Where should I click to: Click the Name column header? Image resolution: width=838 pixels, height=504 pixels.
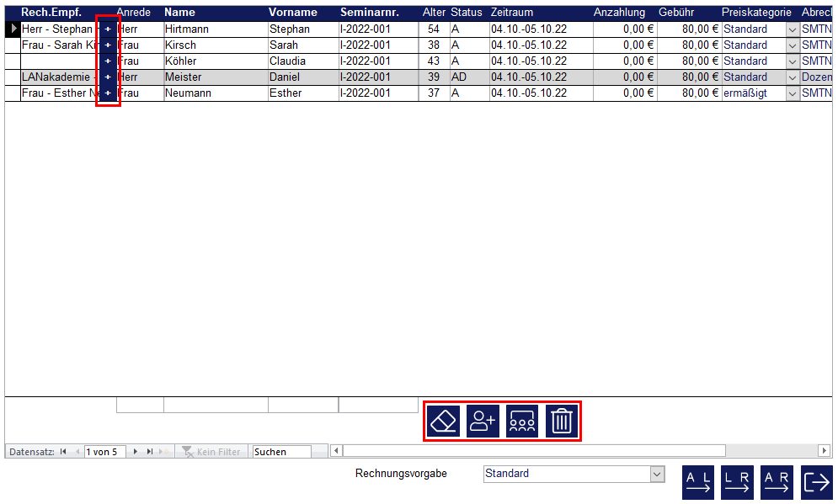[x=179, y=13]
